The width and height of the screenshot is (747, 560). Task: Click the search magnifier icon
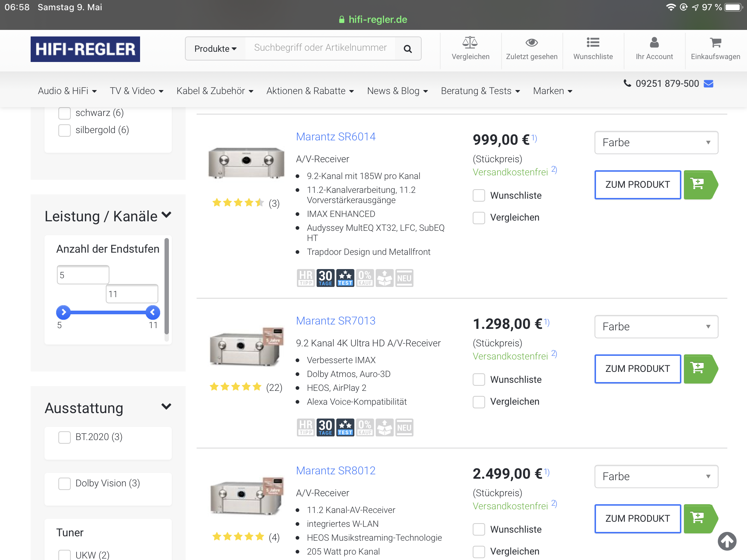[408, 48]
